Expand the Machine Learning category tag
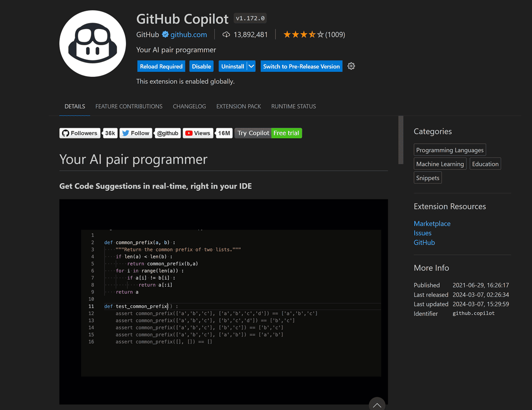Viewport: 532px width, 410px height. (x=440, y=164)
